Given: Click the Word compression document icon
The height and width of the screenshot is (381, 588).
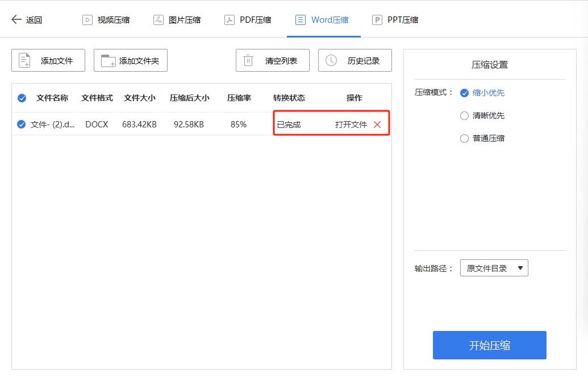Looking at the screenshot, I should (x=301, y=19).
